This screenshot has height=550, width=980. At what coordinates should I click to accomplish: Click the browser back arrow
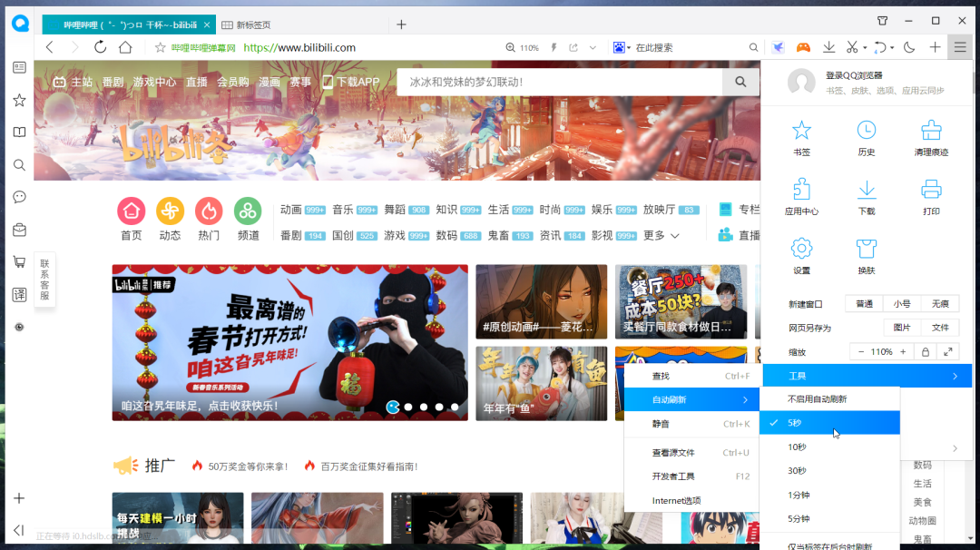49,47
